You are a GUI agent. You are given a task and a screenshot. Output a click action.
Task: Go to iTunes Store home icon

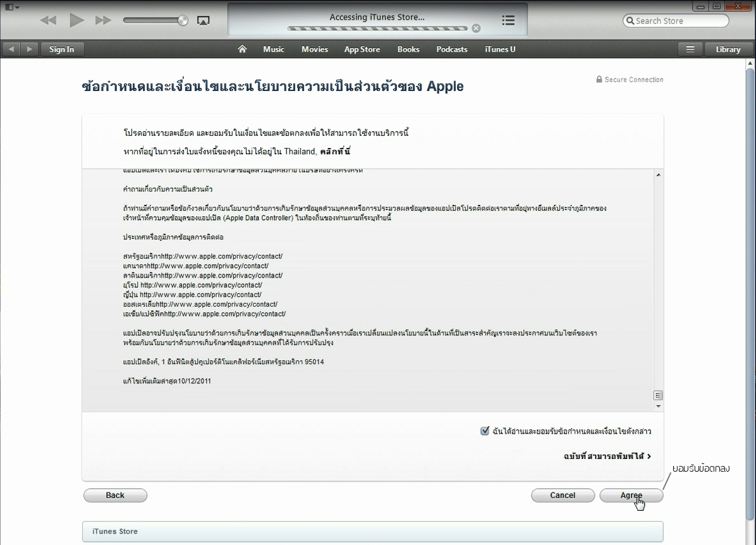pos(242,49)
